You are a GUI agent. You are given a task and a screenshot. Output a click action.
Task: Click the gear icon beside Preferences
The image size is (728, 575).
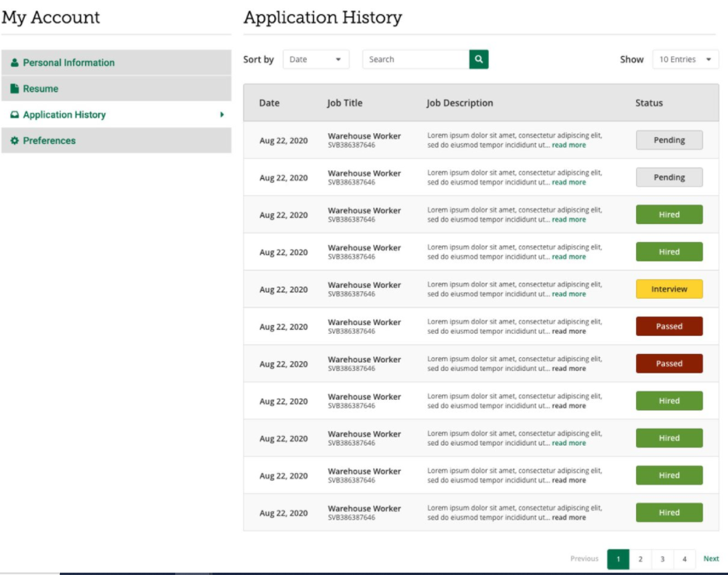pyautogui.click(x=15, y=141)
